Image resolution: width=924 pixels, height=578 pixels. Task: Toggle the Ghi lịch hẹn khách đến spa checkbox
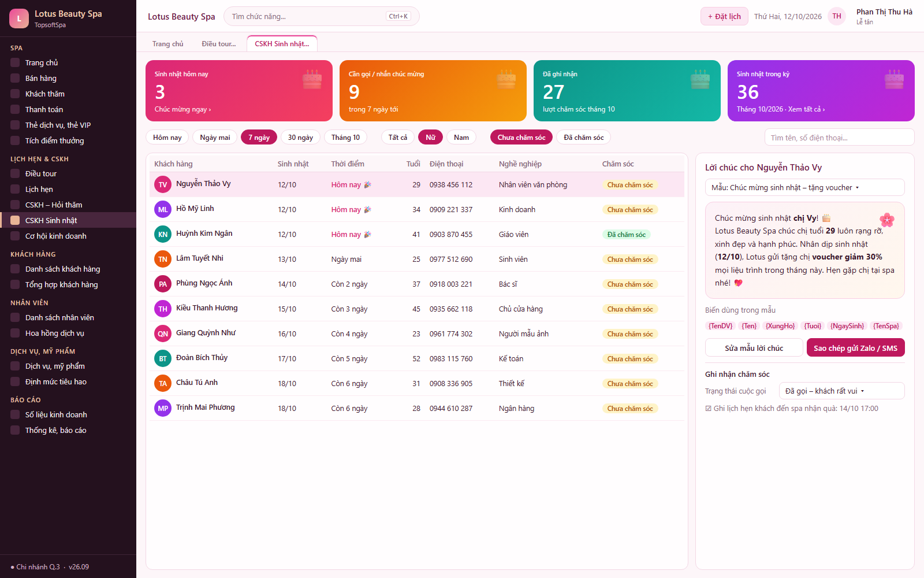709,409
